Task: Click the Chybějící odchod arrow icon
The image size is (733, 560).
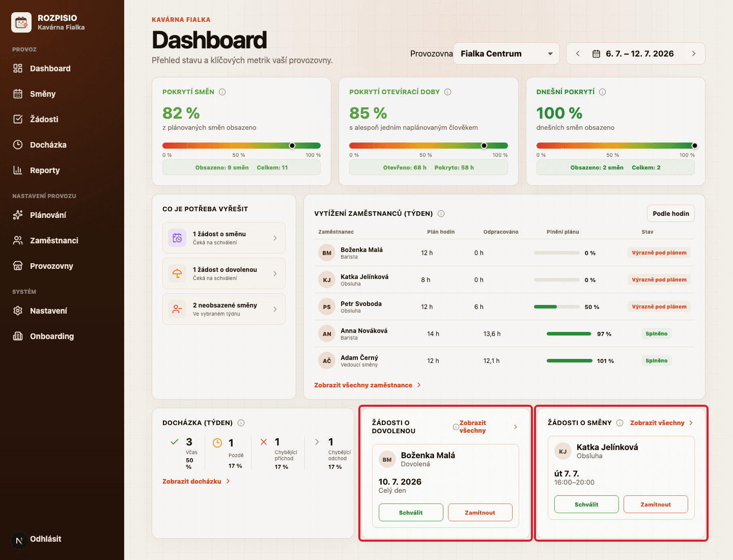Action: (x=317, y=442)
